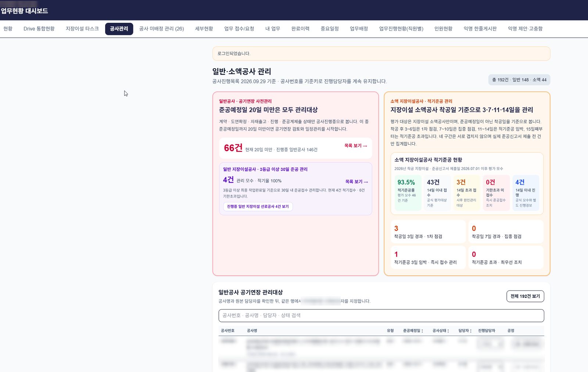Image resolution: width=588 pixels, height=372 pixels.
Task: Open 적기준공 초과 · 최우선 조치 card
Action: (x=506, y=257)
